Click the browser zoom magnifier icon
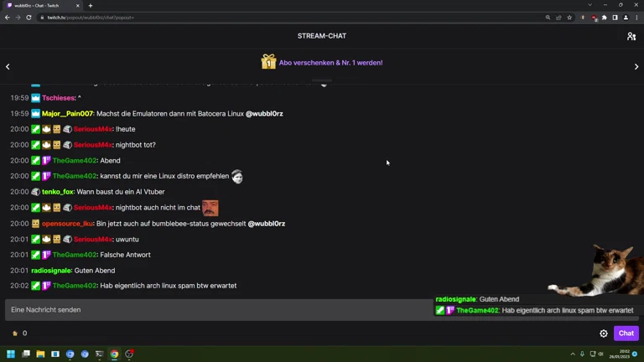The width and height of the screenshot is (644, 362). (548, 18)
